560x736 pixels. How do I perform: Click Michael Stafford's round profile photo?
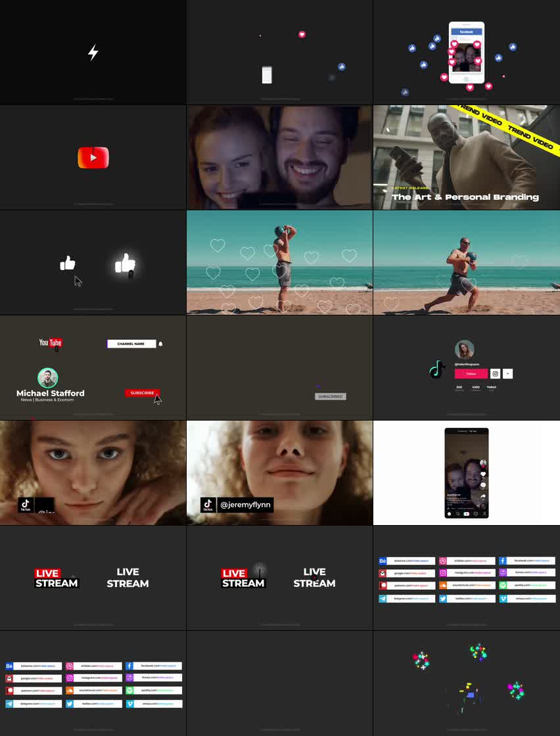point(47,378)
